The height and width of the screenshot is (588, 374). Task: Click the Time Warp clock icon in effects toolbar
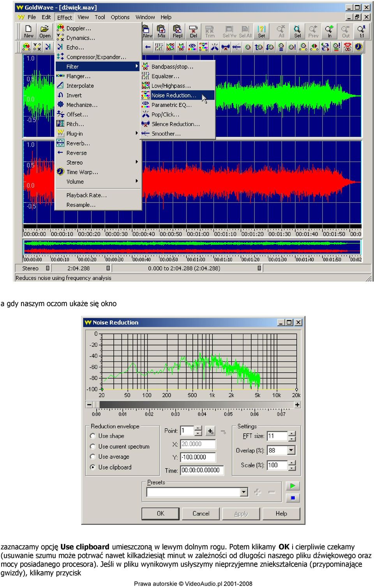[358, 47]
